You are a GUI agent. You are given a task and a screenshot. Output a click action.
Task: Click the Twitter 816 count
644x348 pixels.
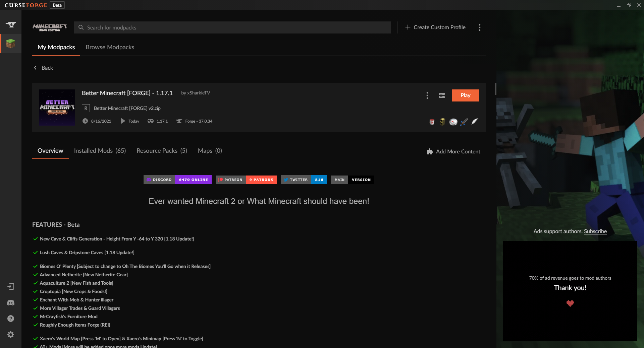319,180
